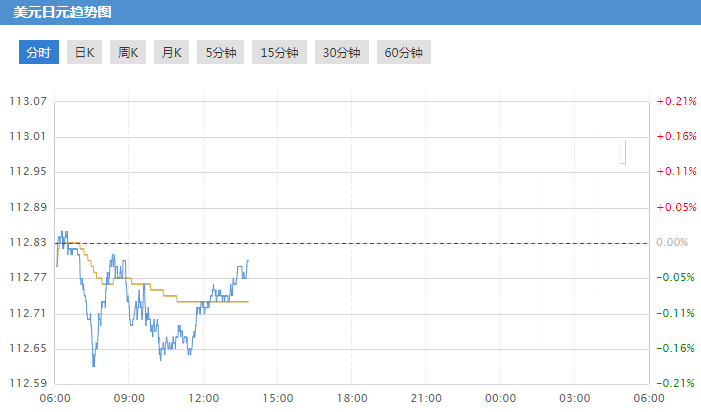Image resolution: width=701 pixels, height=412 pixels.
Task: Click the 15:00 time axis label
Action: coord(278,398)
